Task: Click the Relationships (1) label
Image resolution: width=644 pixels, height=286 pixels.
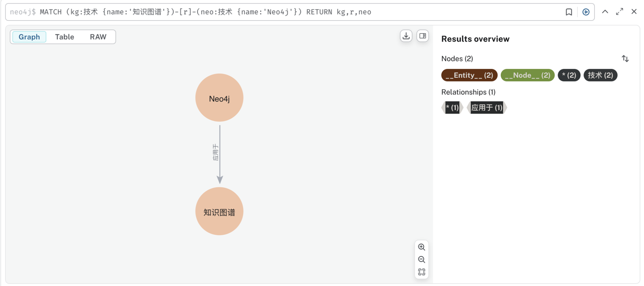Action: tap(468, 92)
